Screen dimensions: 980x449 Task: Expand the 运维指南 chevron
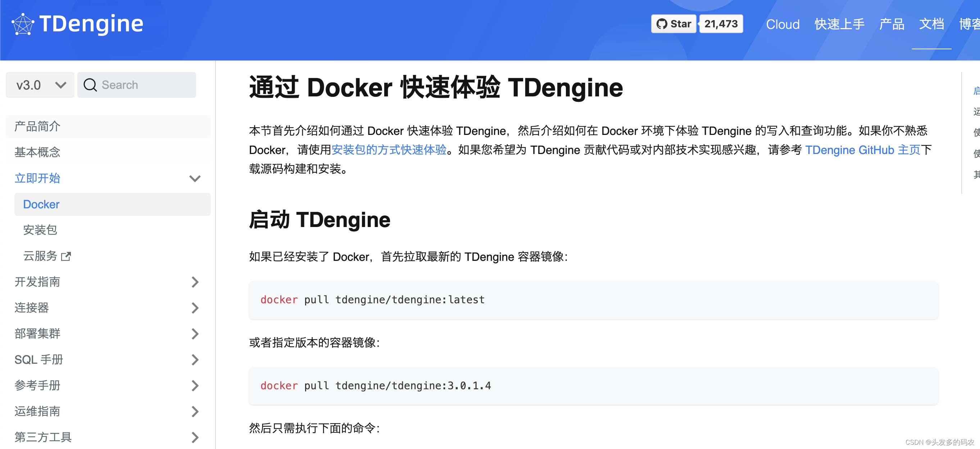tap(195, 411)
